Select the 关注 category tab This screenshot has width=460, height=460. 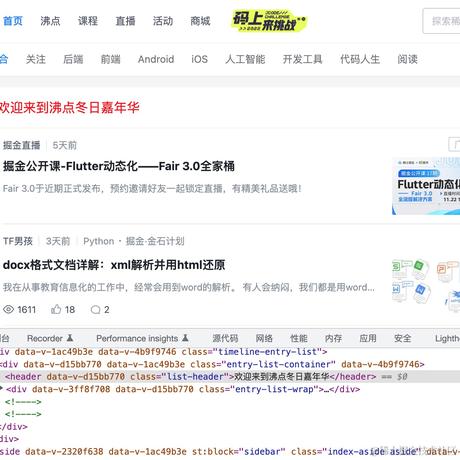point(36,59)
